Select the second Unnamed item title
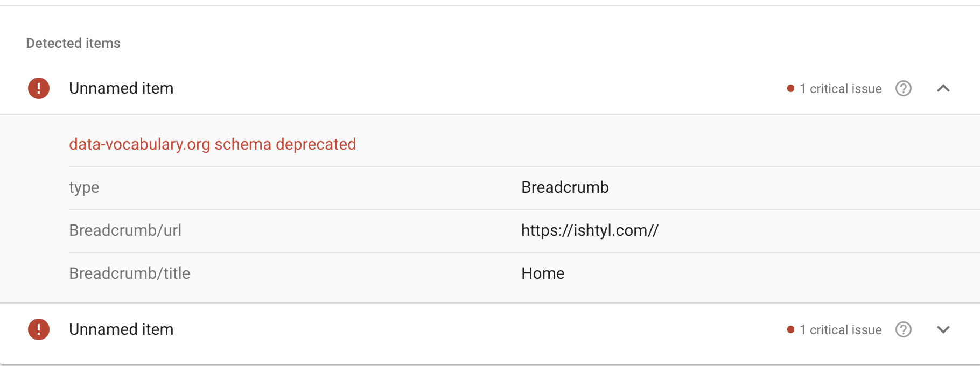The height and width of the screenshot is (366, 980). [x=121, y=329]
